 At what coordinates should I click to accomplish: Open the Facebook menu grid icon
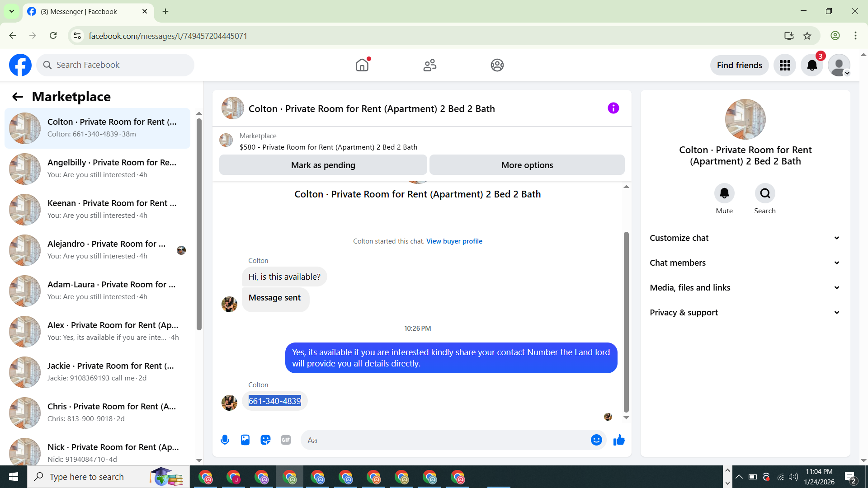click(785, 66)
